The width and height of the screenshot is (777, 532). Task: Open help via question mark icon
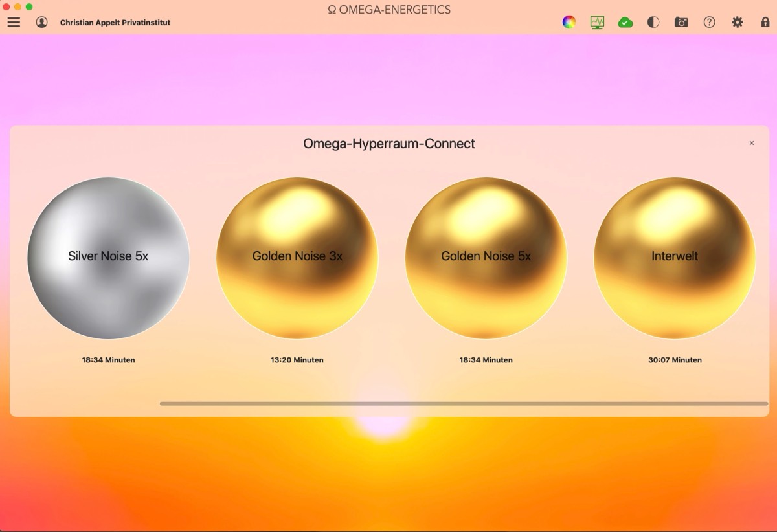[710, 22]
